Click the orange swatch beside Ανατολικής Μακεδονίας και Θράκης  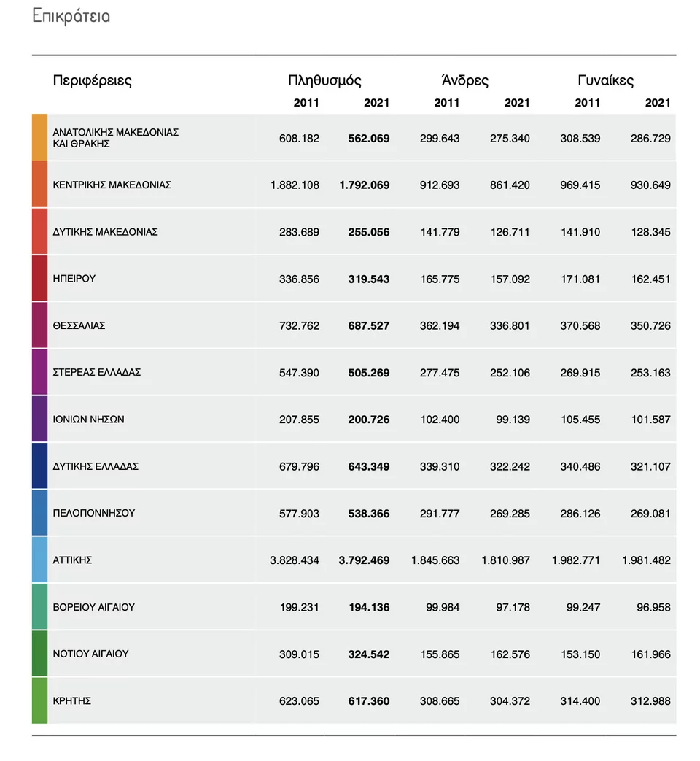pyautogui.click(x=39, y=137)
